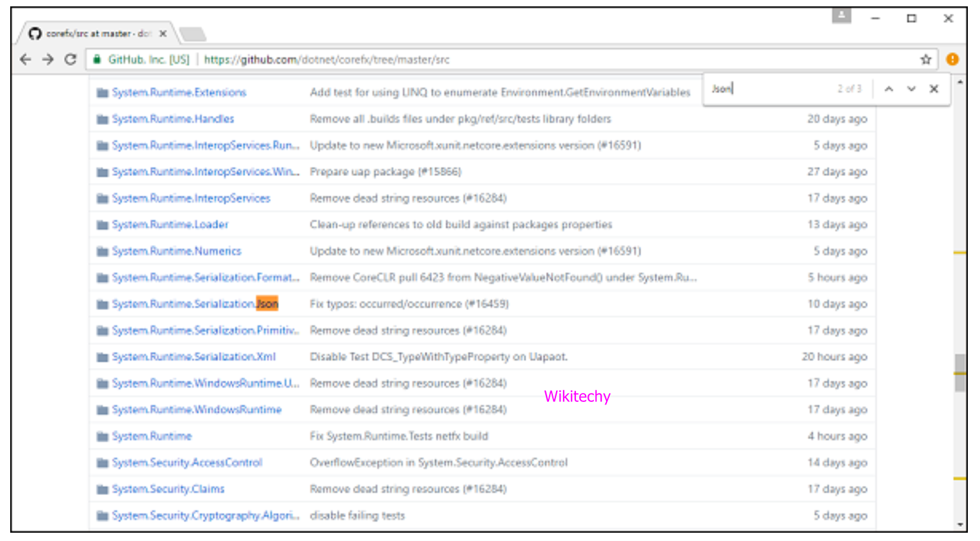
Task: Open the System.Runtime.WindowsRuntime folder
Action: [197, 410]
